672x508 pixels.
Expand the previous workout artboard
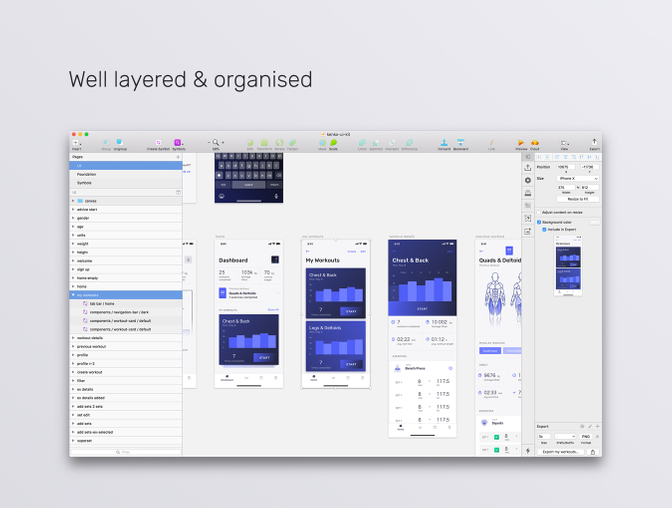[73, 346]
